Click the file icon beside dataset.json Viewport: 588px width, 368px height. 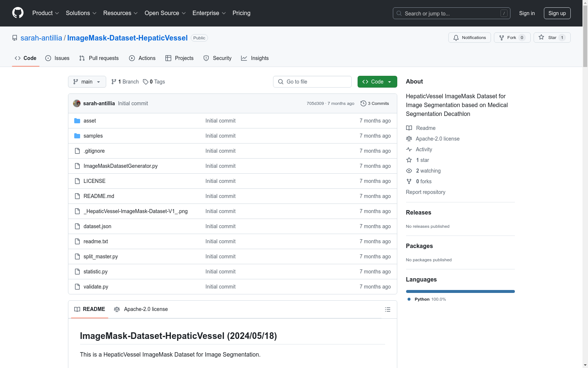point(77,226)
